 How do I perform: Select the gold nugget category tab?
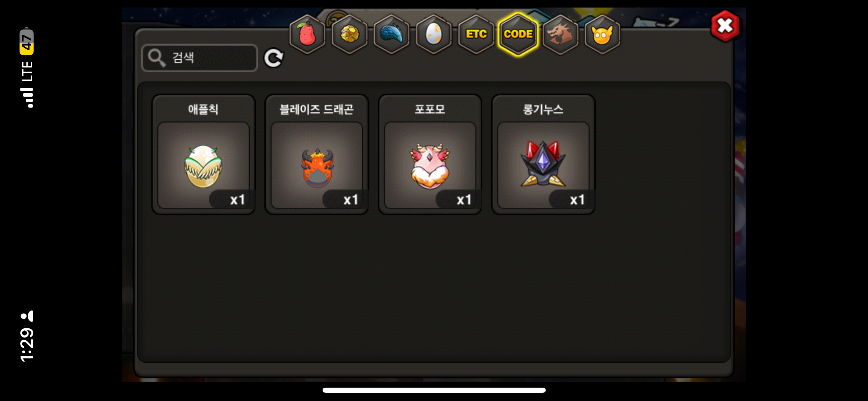coord(349,34)
